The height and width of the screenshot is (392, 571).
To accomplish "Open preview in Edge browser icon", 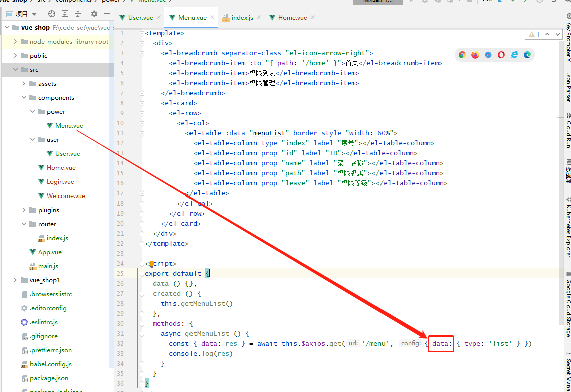I will 527,55.
